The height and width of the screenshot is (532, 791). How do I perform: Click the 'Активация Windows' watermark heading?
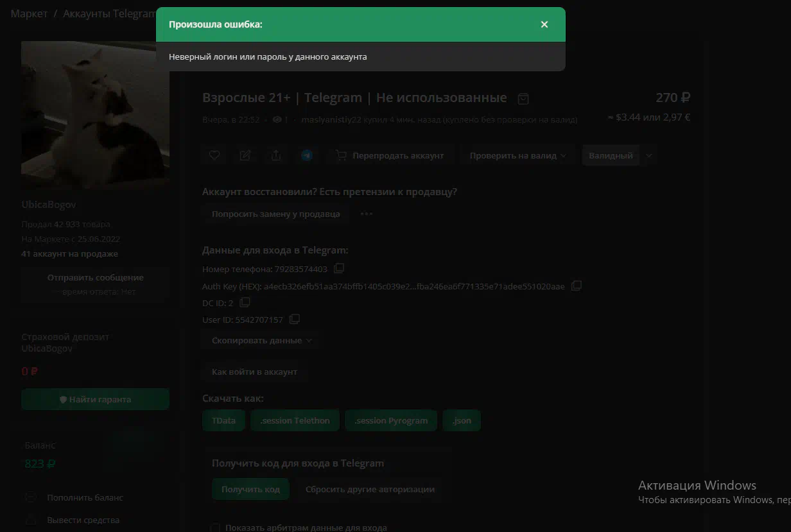point(697,485)
